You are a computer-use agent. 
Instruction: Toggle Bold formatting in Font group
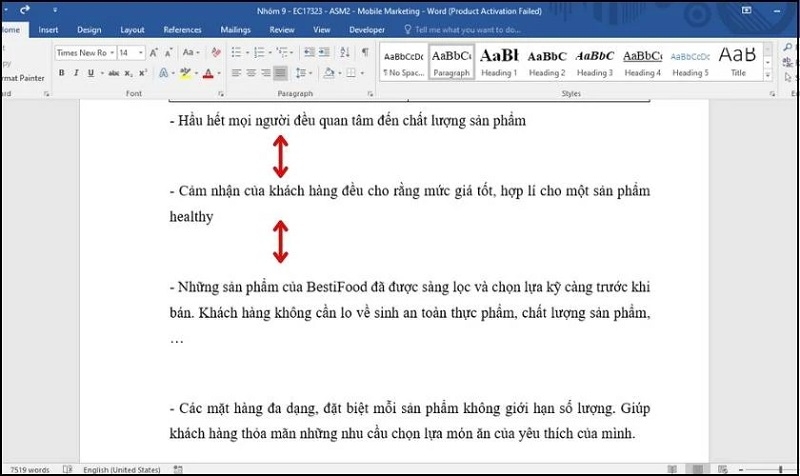(62, 73)
